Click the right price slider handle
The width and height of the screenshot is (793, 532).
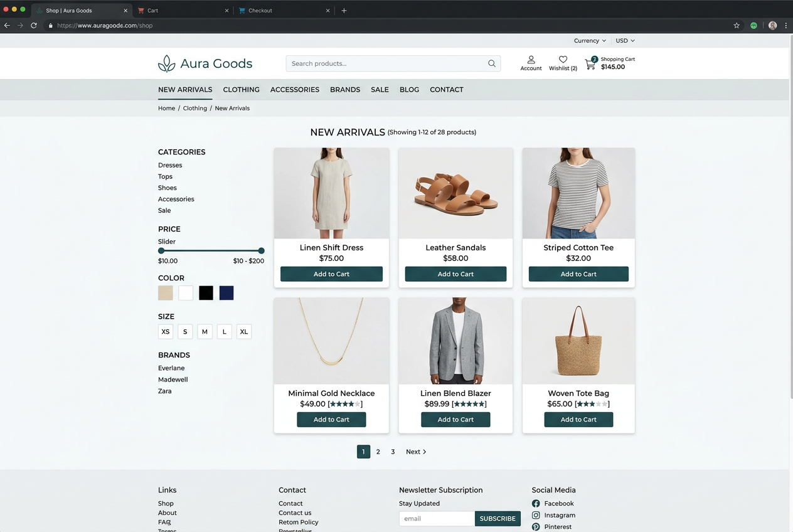click(x=262, y=251)
